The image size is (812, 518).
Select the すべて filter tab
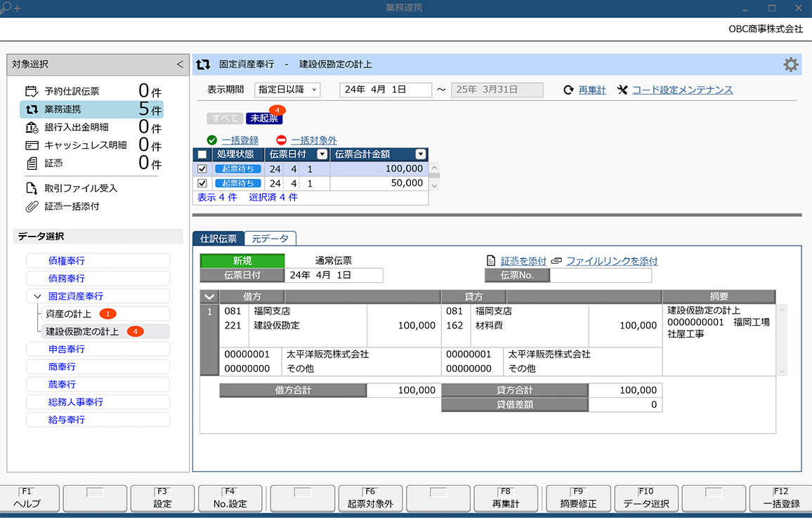click(x=224, y=119)
